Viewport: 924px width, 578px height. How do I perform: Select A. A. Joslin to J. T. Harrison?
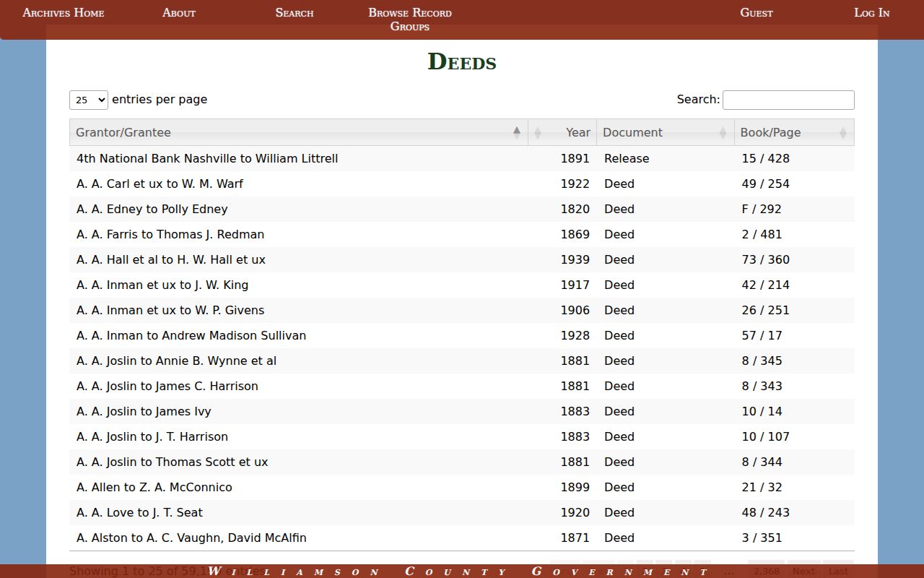point(462,436)
